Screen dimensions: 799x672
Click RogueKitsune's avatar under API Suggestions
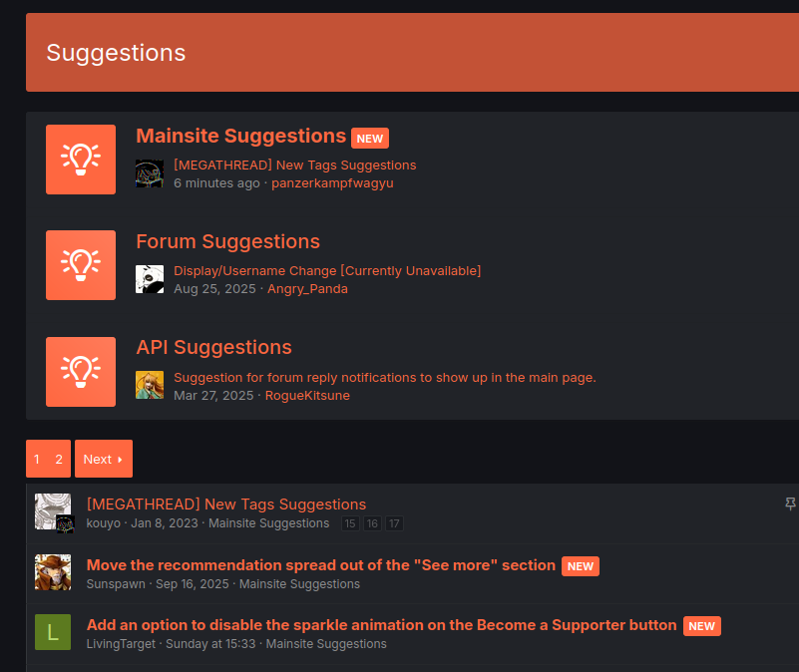[x=150, y=385]
